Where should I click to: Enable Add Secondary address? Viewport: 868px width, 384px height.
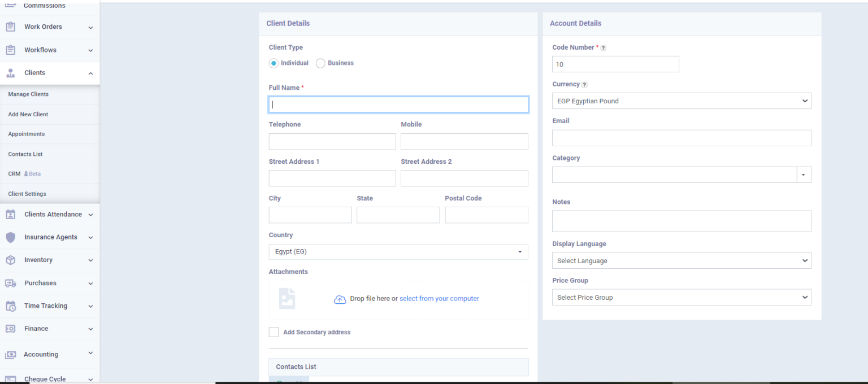[274, 332]
